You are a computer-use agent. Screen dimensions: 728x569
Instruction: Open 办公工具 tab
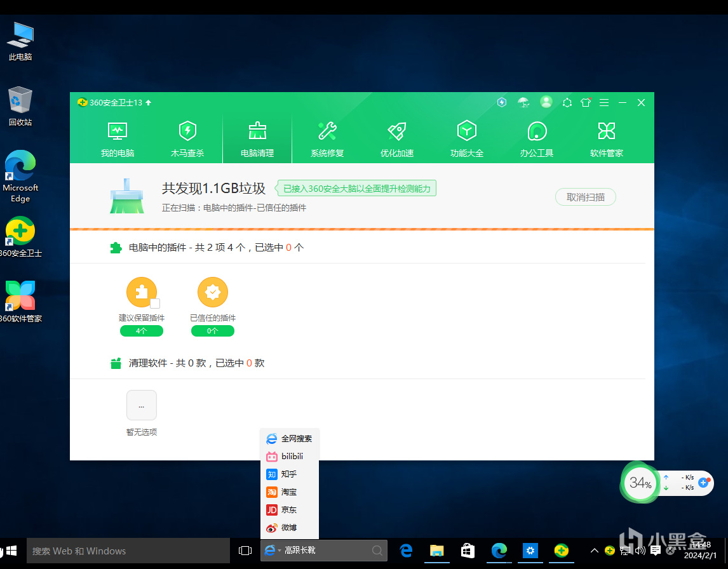click(537, 139)
